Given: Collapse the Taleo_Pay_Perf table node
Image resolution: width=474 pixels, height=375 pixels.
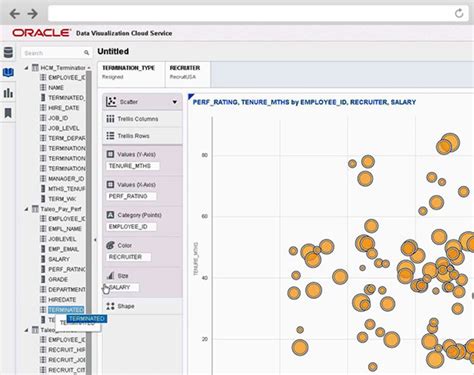Looking at the screenshot, I should (x=26, y=209).
